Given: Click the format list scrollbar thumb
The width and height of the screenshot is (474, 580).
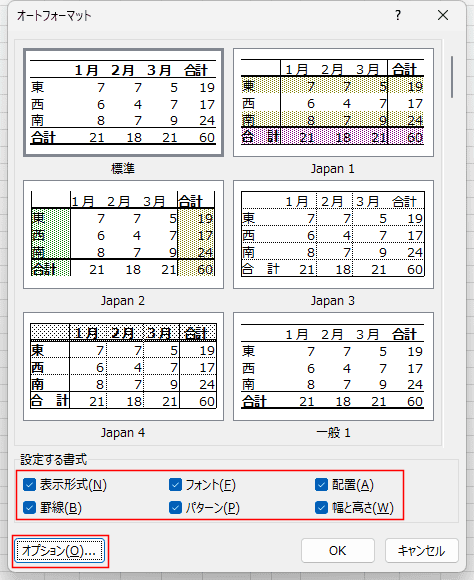Looking at the screenshot, I should pos(452,77).
